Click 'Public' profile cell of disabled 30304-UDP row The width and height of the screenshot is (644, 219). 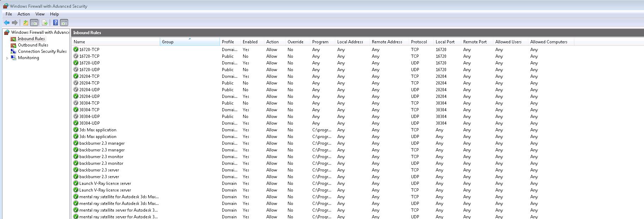pyautogui.click(x=228, y=116)
